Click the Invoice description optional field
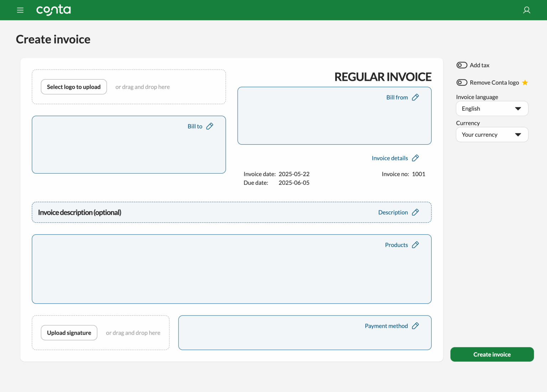This screenshot has width=547, height=392. click(79, 212)
